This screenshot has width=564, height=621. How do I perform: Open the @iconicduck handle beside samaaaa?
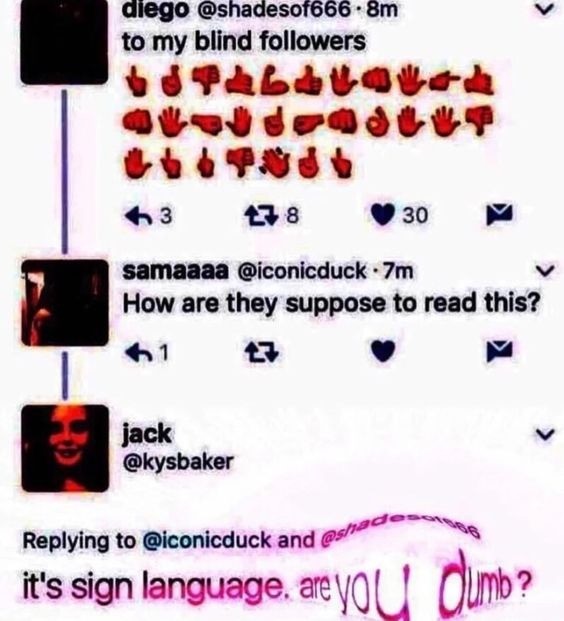click(301, 271)
